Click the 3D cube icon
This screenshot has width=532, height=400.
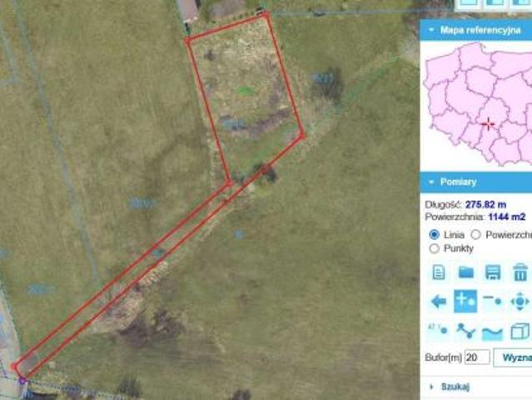pos(520,331)
